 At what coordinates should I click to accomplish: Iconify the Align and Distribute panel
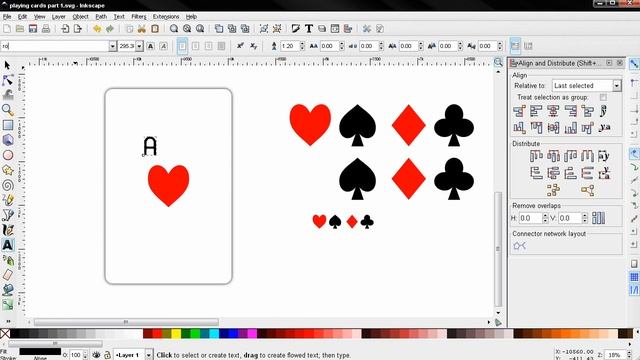point(609,63)
